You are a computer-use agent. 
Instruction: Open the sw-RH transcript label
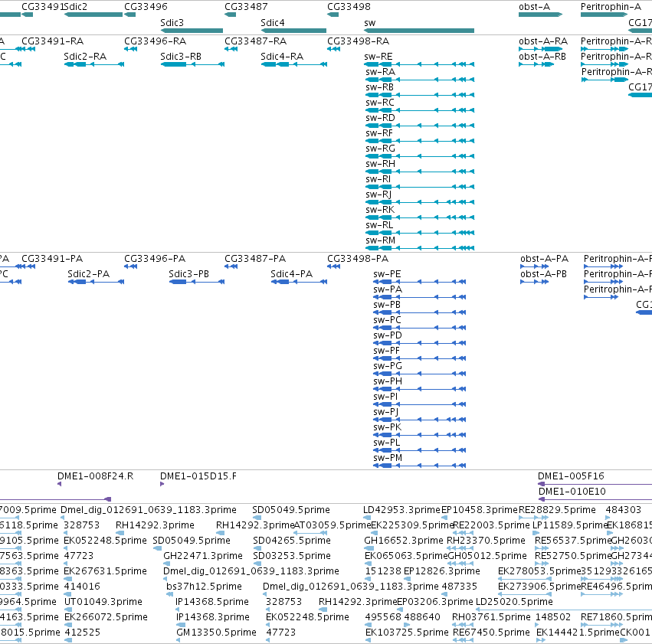point(381,164)
